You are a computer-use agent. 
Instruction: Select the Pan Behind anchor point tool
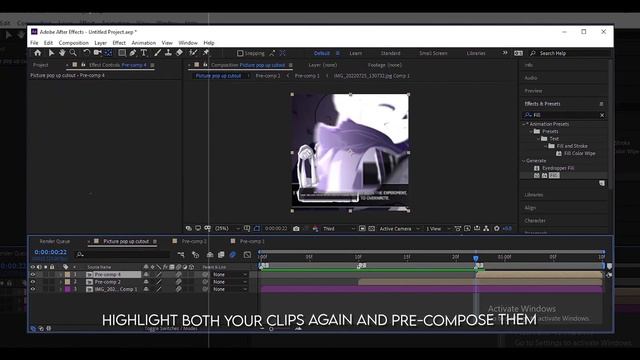(108, 53)
